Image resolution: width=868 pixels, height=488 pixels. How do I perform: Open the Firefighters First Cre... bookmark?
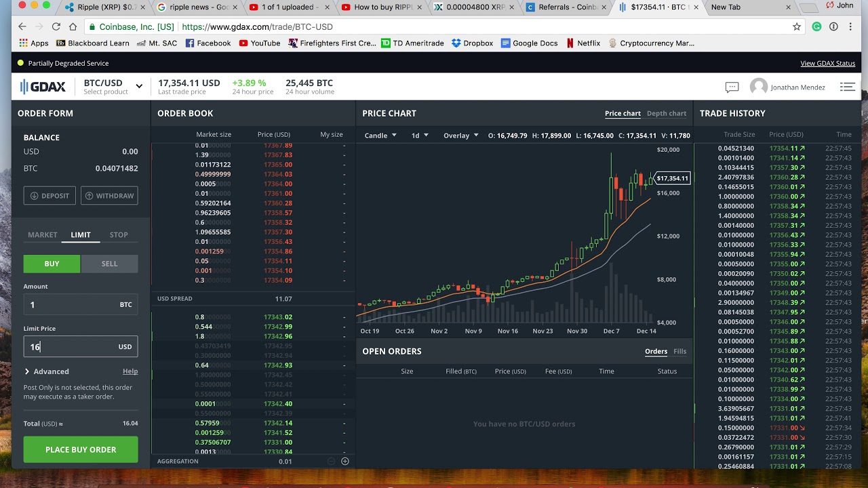332,43
